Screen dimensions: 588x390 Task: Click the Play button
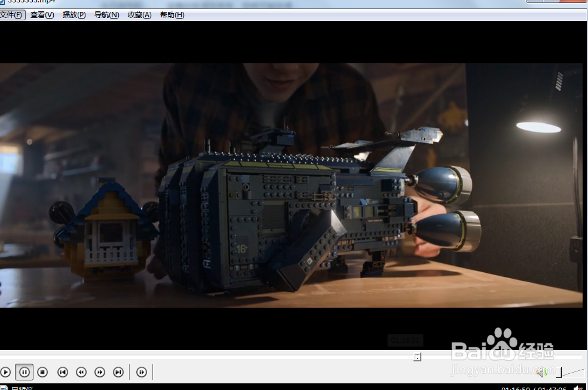[5, 372]
